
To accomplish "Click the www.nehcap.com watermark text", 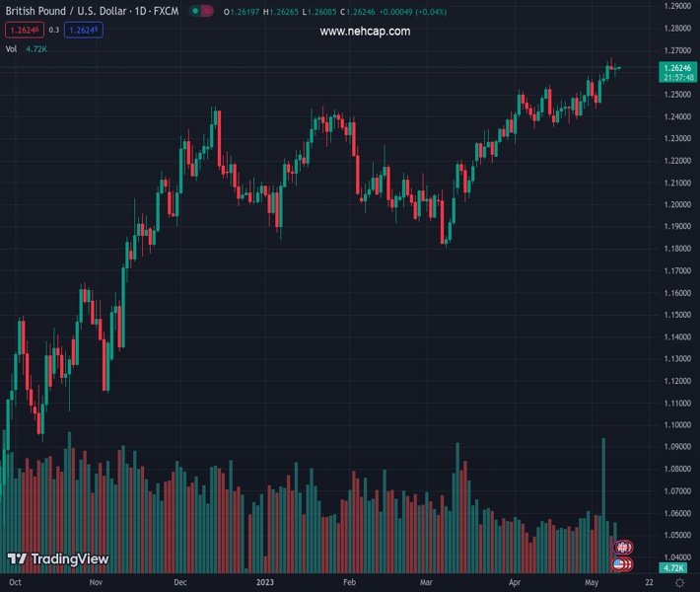I will (x=365, y=32).
